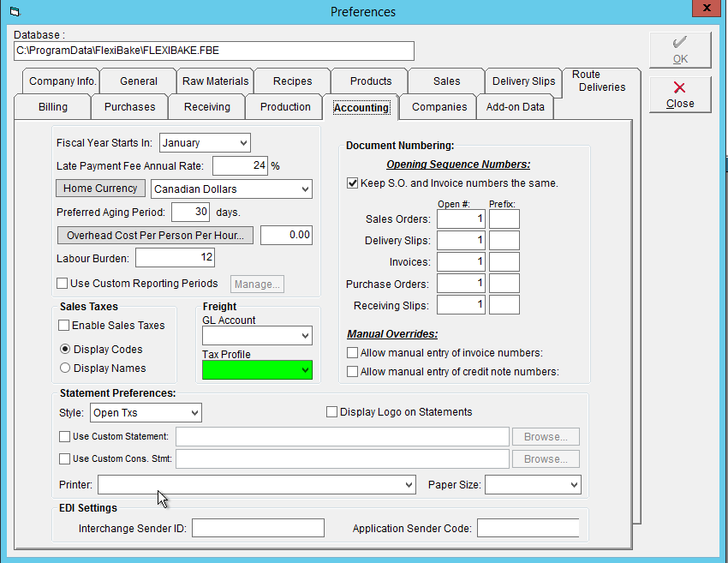The image size is (728, 563).
Task: Switch to the General tab
Action: (x=139, y=81)
